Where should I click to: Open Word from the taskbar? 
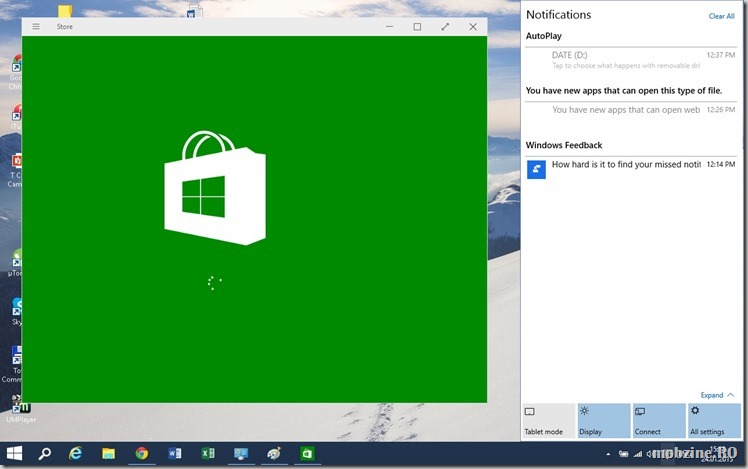(x=175, y=453)
